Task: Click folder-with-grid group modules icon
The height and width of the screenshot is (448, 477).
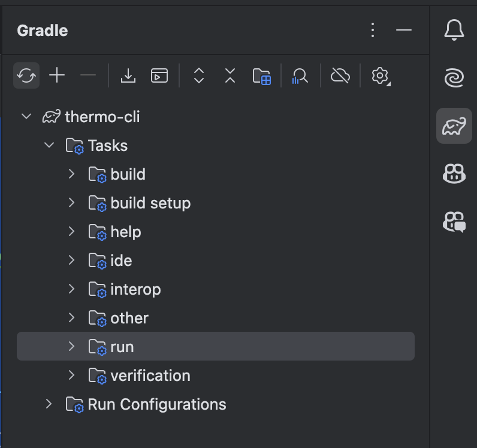Action: [262, 76]
